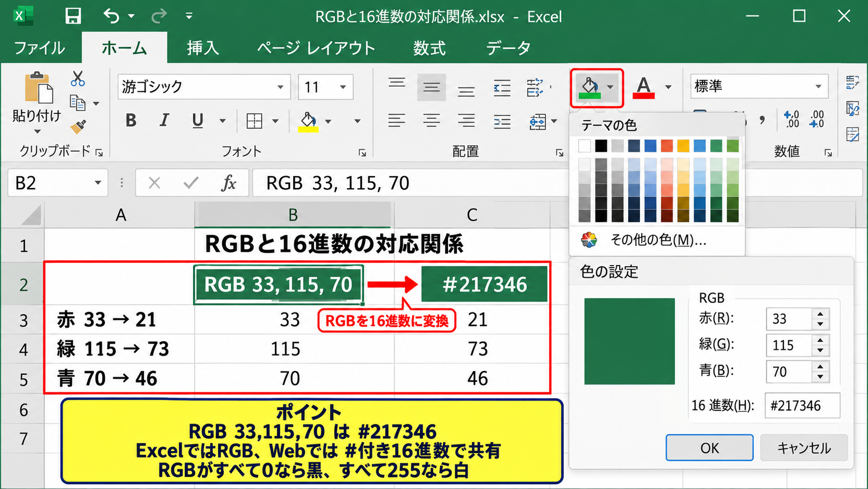Click the Merge and Center icon
This screenshot has height=489, width=868.
tap(538, 122)
